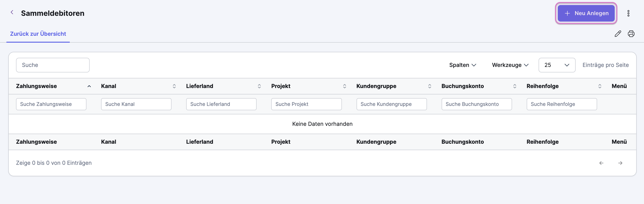Screen dimensions: 644x204
Task: Click the Suche Reihenfolge filter field
Action: (561, 104)
